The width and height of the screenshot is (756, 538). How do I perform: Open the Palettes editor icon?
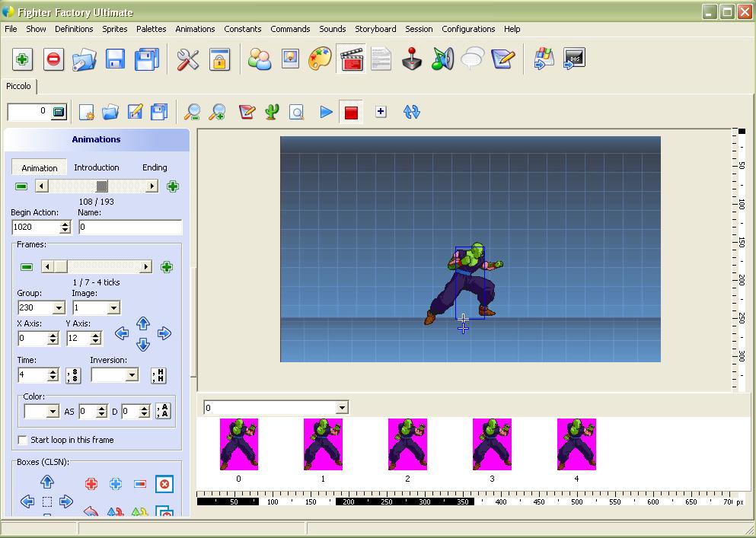[x=321, y=59]
